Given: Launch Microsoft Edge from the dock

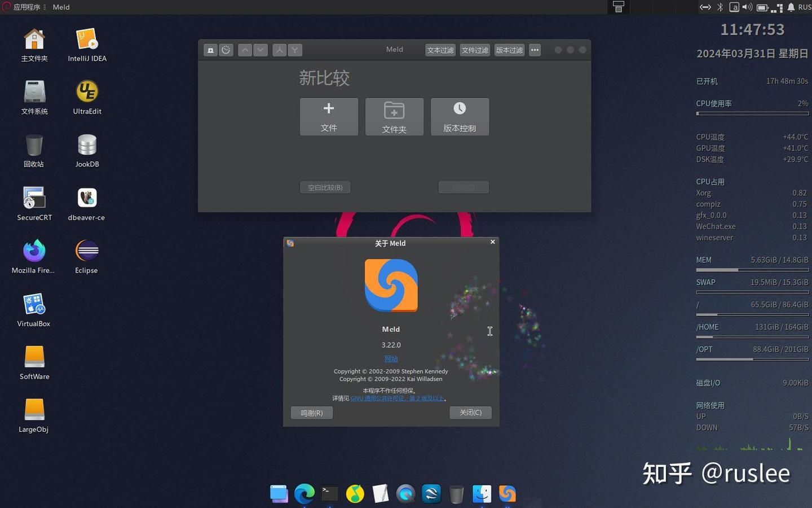Looking at the screenshot, I should pyautogui.click(x=304, y=493).
